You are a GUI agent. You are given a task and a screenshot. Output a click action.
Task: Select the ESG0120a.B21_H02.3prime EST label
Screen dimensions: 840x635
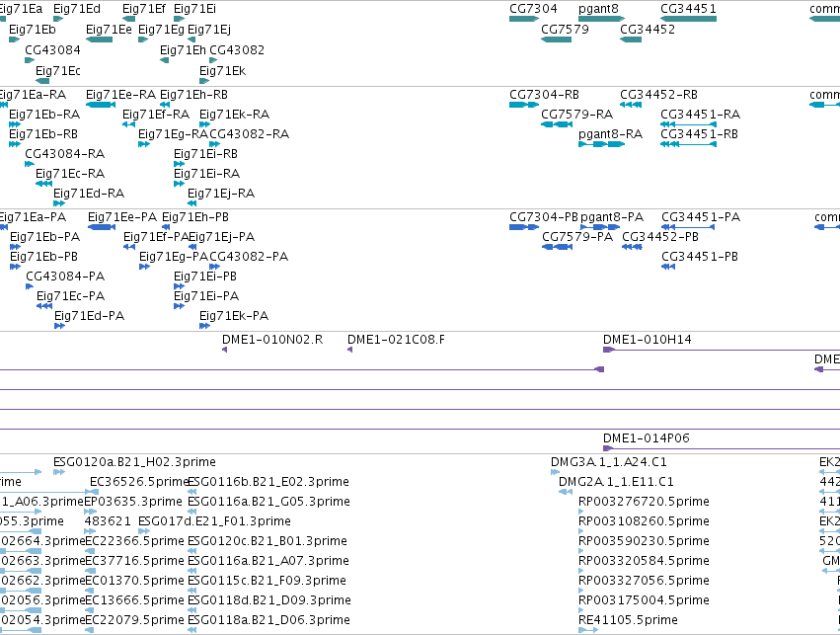pos(134,462)
